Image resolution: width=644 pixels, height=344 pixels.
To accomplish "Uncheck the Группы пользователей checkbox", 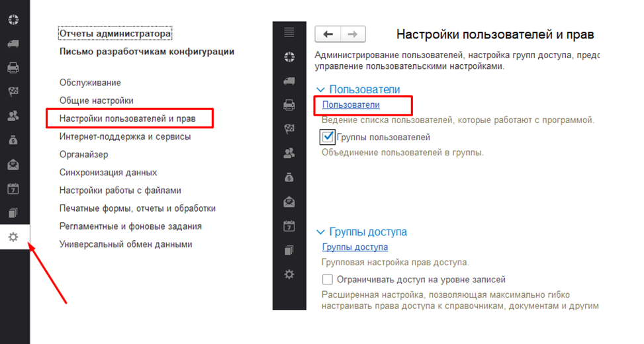I will point(327,137).
